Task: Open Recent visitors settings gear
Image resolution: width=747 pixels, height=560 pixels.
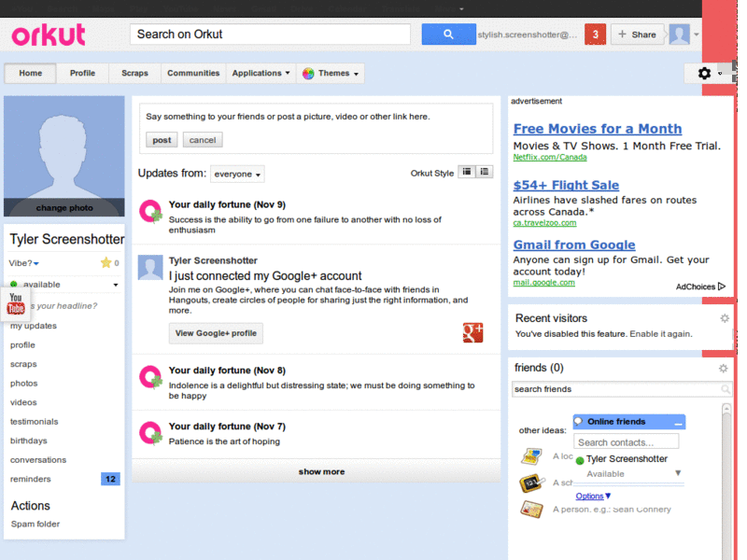Action: pos(725,318)
